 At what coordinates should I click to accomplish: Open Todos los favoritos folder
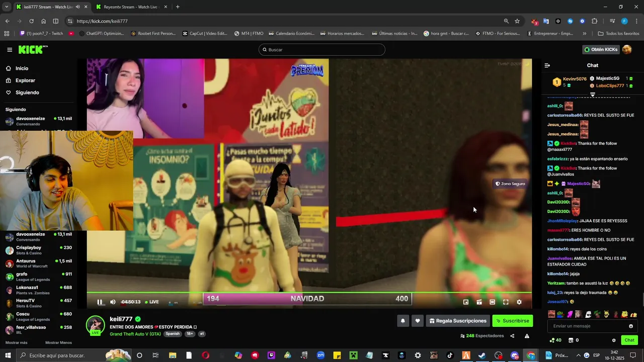pos(618,34)
